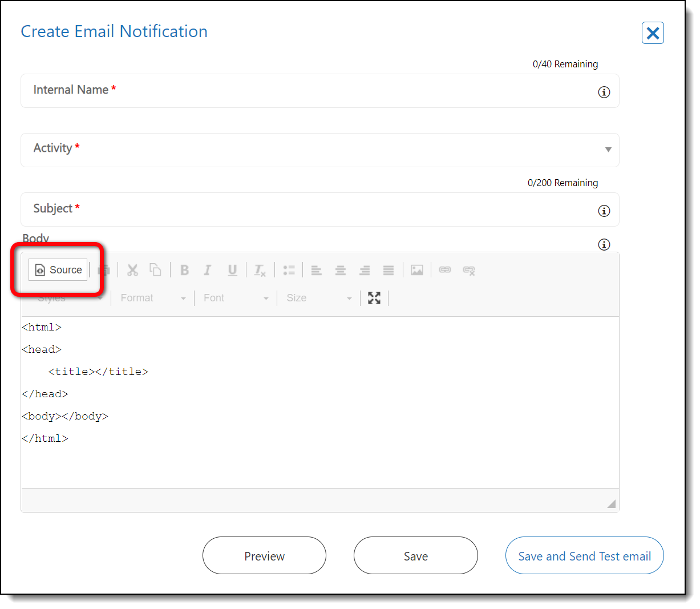Viewport: 700px width, 609px height.
Task: Insert an image into the body
Action: 417,270
